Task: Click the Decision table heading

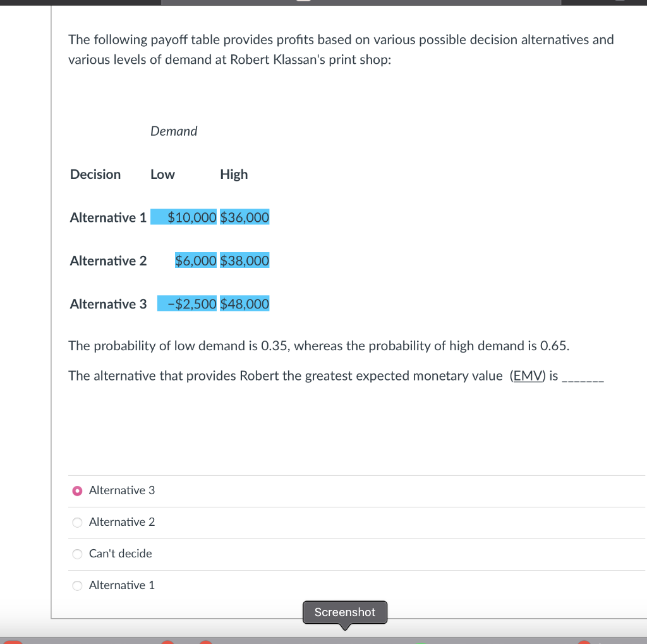Action: pos(95,174)
